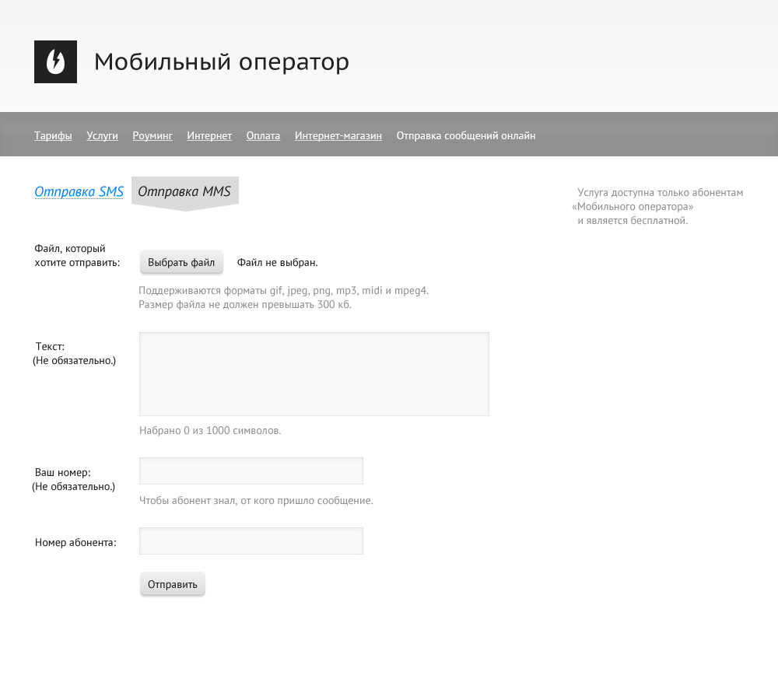Select "Отправка сообщений онлайн" in the navigation
Viewport: 778px width, 700px height.
(x=465, y=135)
